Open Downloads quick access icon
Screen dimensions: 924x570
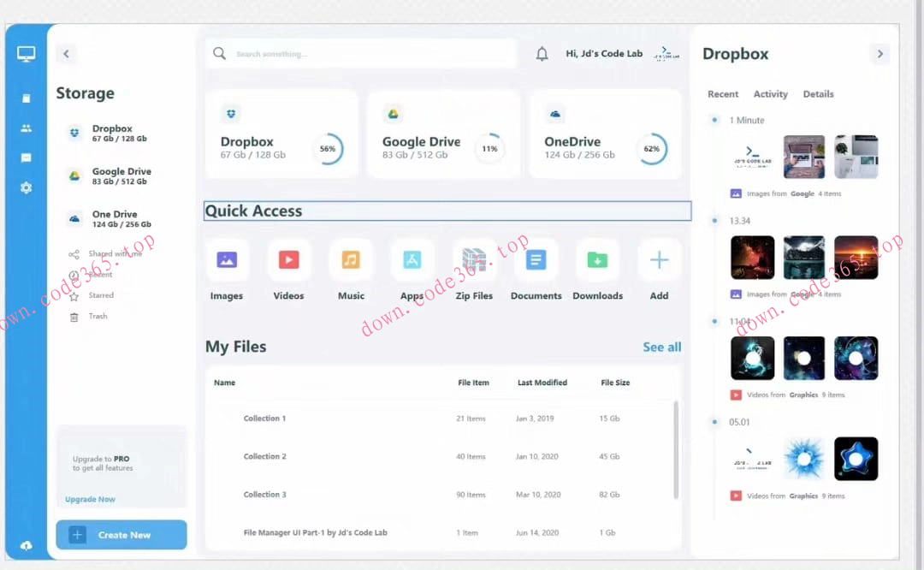coord(597,260)
